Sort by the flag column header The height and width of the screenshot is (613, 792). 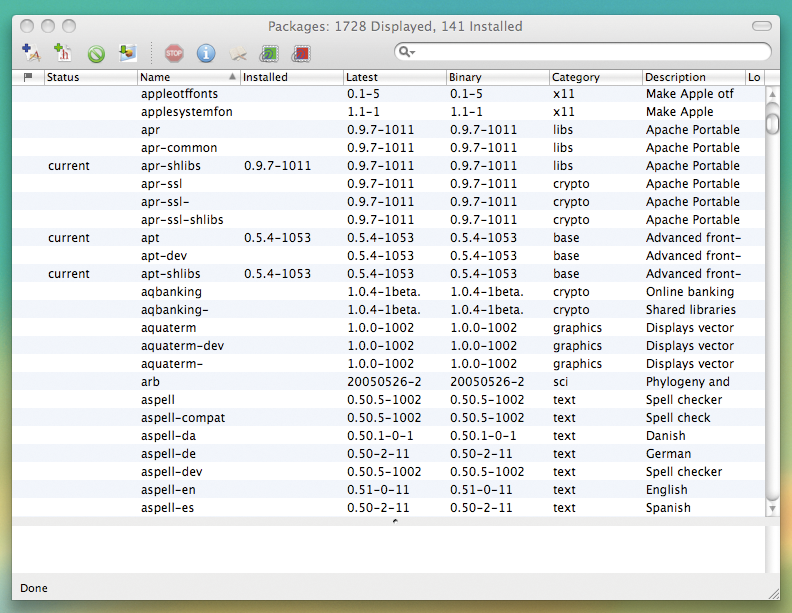point(28,77)
